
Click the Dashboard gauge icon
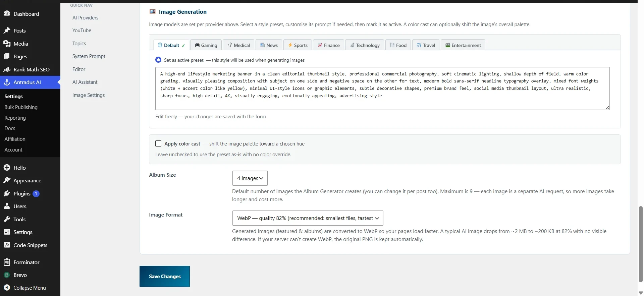point(7,14)
